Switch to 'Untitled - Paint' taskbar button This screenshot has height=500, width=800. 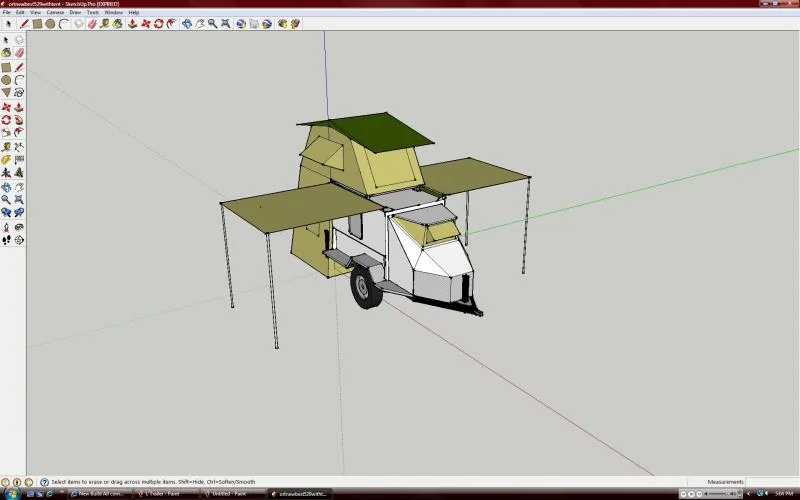tap(233, 494)
